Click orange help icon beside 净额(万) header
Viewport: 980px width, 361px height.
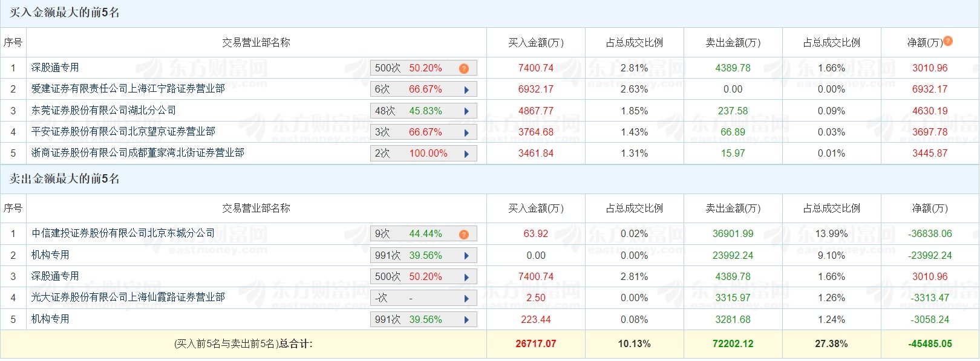tap(948, 41)
